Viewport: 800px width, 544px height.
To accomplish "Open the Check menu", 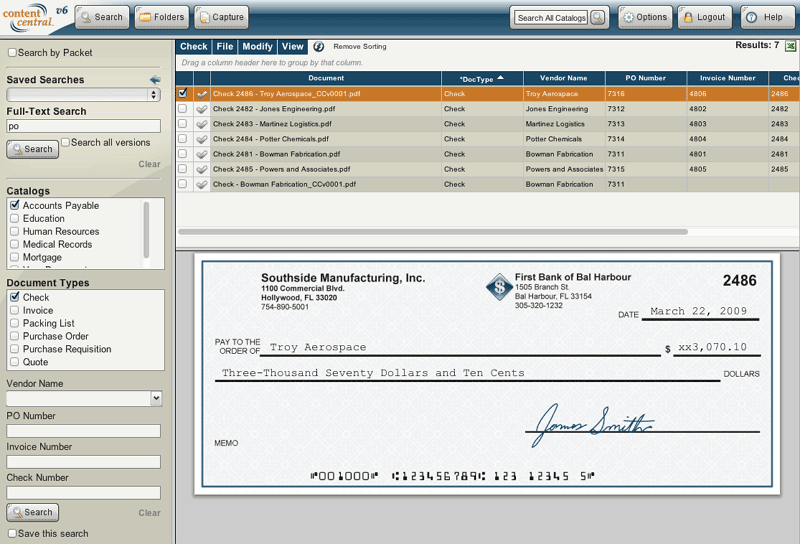I will (194, 46).
